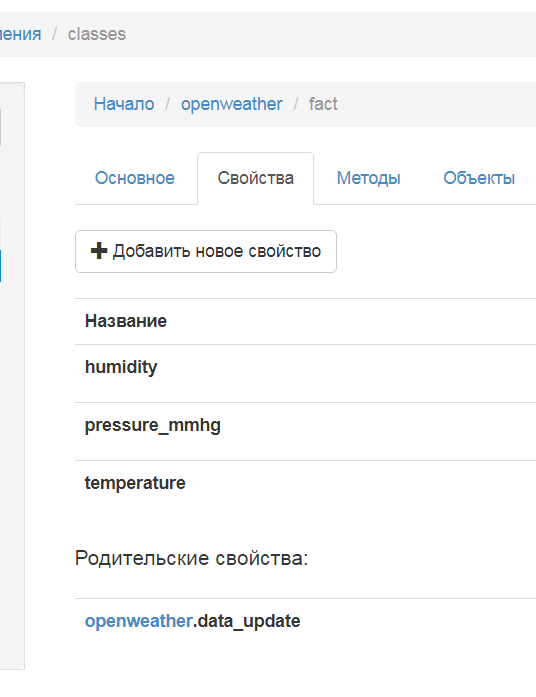Click the Название column header
This screenshot has height=697, width=536.
126,321
